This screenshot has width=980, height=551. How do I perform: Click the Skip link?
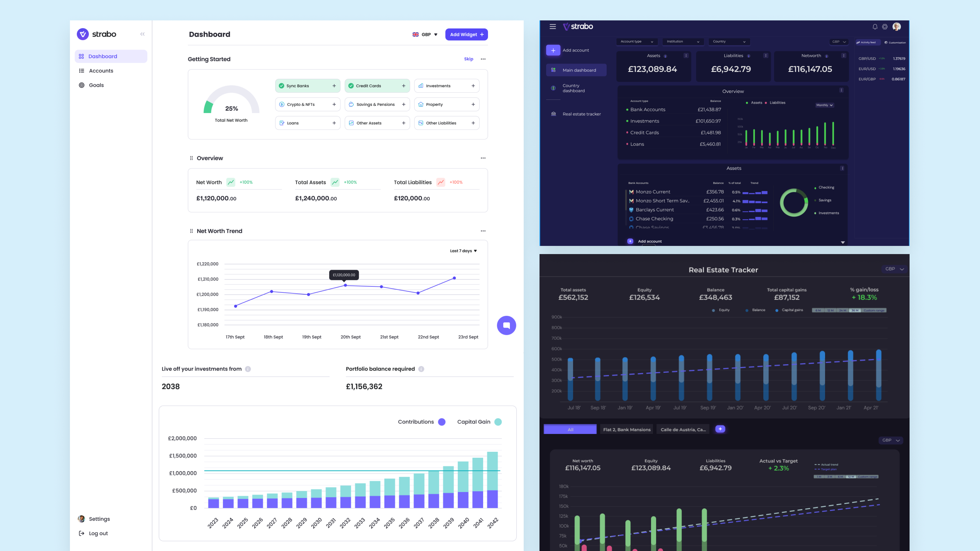pos(468,59)
